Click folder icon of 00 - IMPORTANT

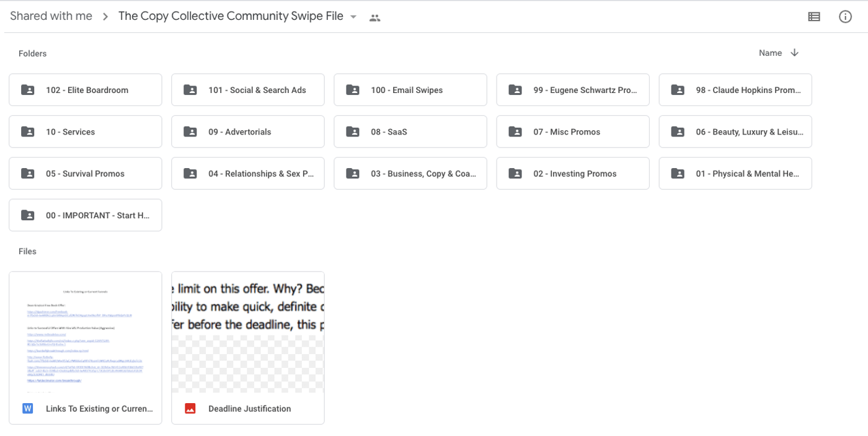click(28, 215)
